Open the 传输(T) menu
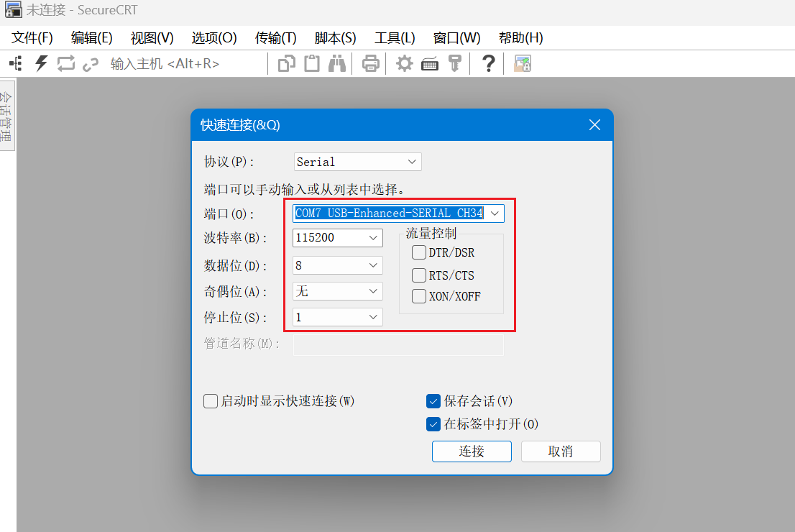The image size is (795, 532). coord(275,38)
